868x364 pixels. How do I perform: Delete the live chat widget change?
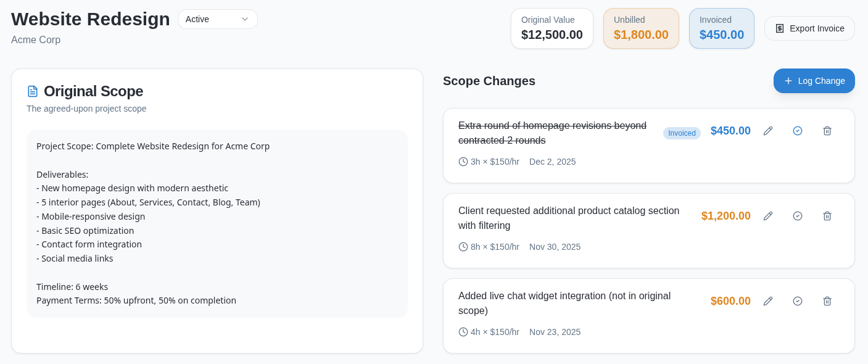827,301
